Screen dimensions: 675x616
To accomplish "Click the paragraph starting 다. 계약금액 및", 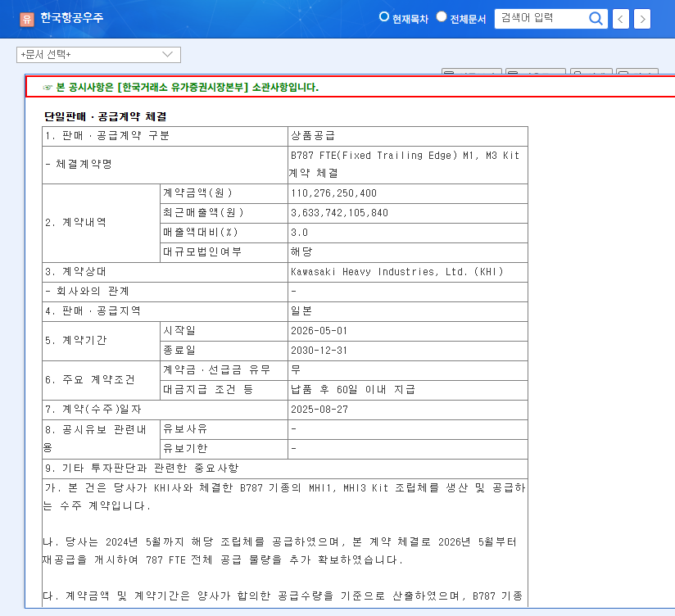I will (x=283, y=596).
